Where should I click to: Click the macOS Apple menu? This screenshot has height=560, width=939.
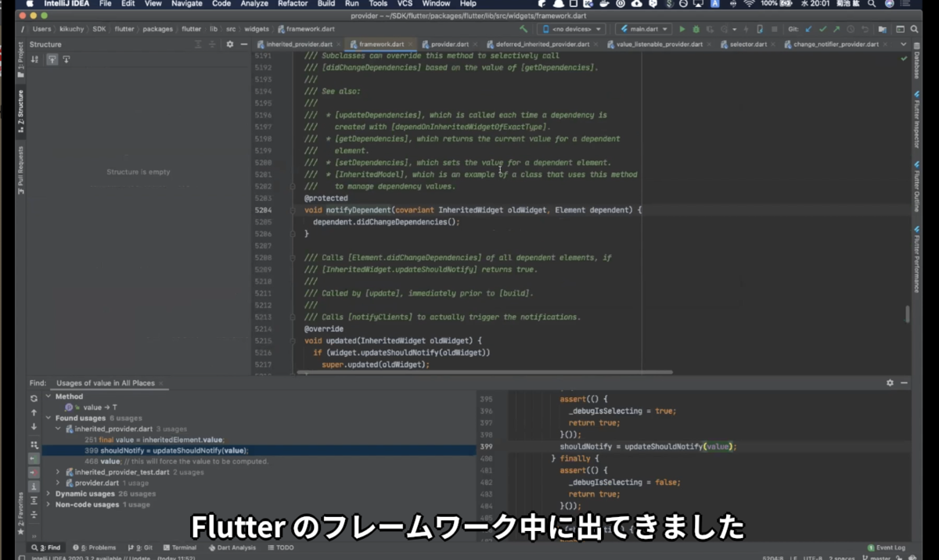(x=30, y=4)
